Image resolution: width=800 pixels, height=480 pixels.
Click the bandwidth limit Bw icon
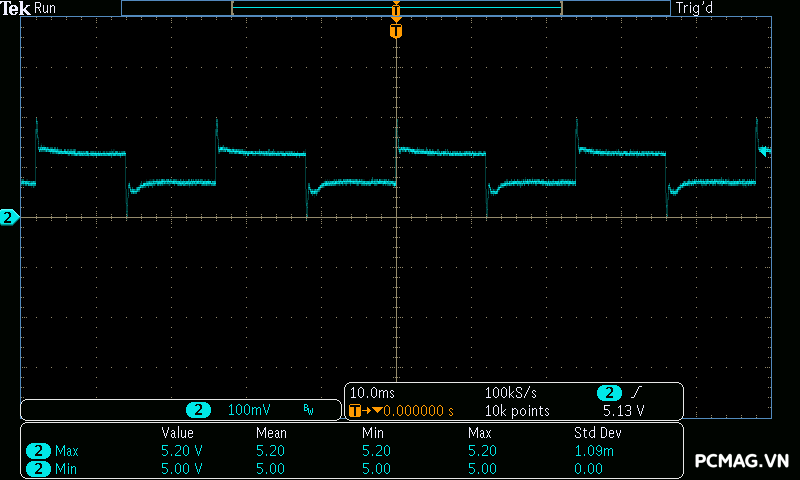(x=308, y=410)
